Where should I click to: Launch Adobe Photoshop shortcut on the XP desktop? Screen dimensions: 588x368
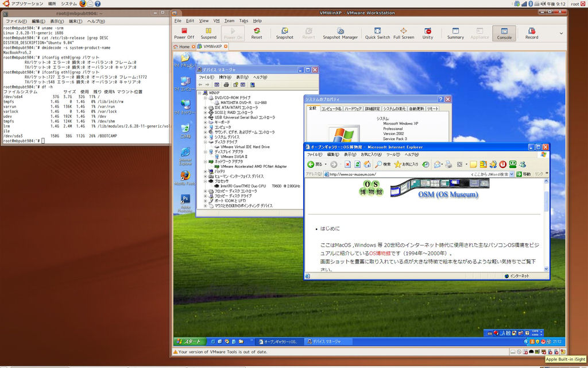pos(185,204)
